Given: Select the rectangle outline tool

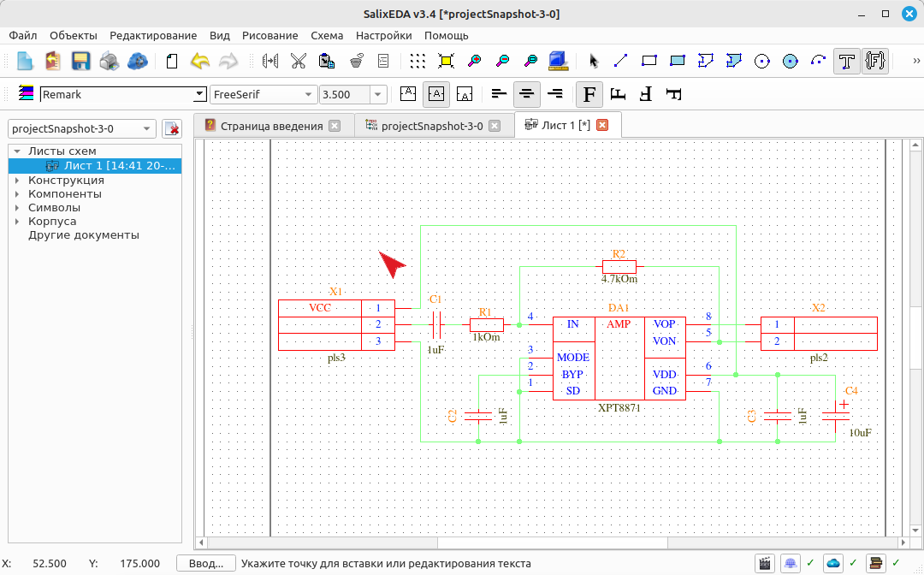Looking at the screenshot, I should coord(649,61).
